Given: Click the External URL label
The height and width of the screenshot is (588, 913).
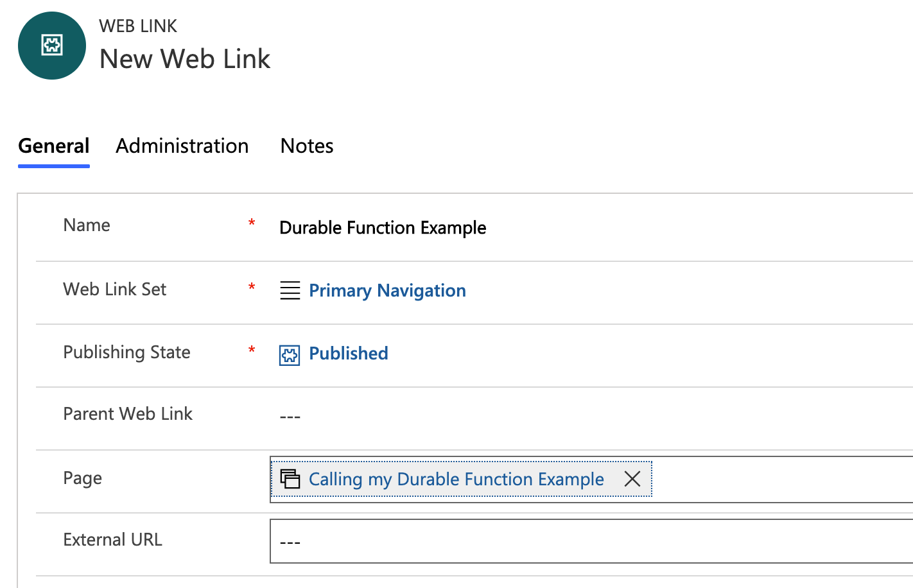Looking at the screenshot, I should pos(112,540).
